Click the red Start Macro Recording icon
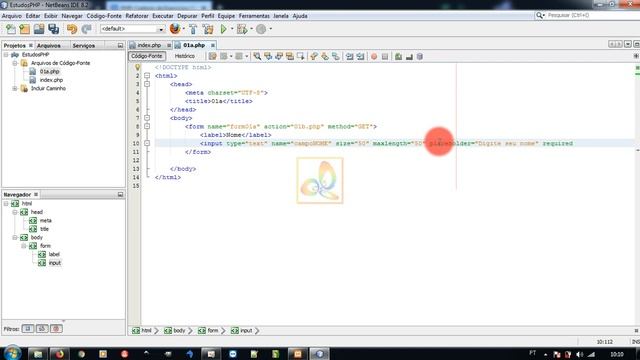This screenshot has height=360, width=640. pyautogui.click(x=374, y=56)
